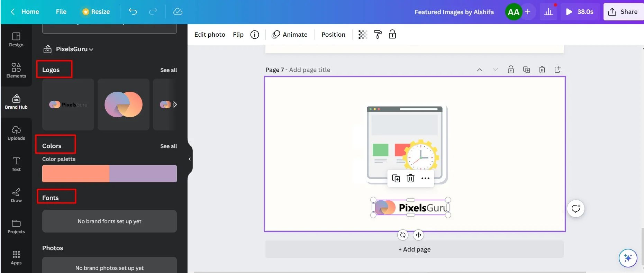This screenshot has width=644, height=273.
Task: Lock the selected element
Action: click(392, 34)
